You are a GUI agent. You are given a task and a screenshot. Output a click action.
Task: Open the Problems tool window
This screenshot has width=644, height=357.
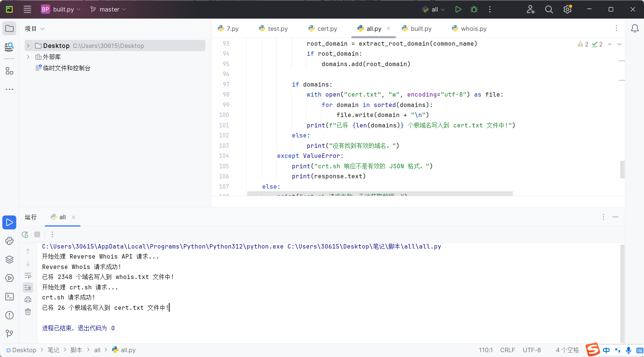pyautogui.click(x=9, y=315)
